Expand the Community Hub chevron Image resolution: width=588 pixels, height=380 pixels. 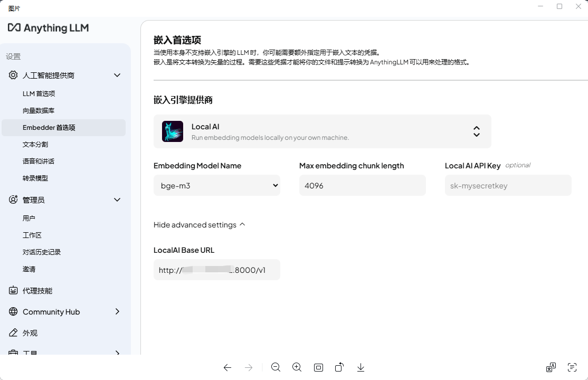117,311
